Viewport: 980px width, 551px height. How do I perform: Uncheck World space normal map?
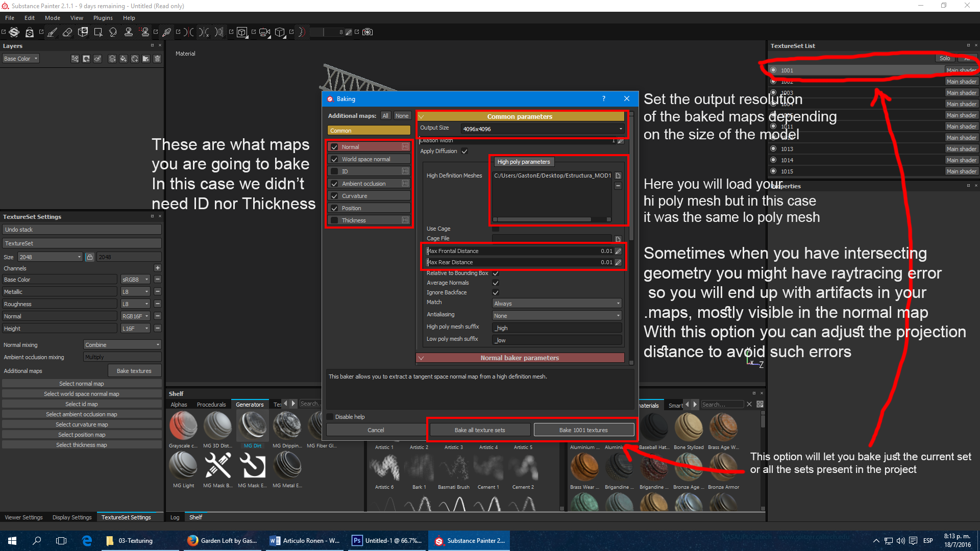click(334, 159)
